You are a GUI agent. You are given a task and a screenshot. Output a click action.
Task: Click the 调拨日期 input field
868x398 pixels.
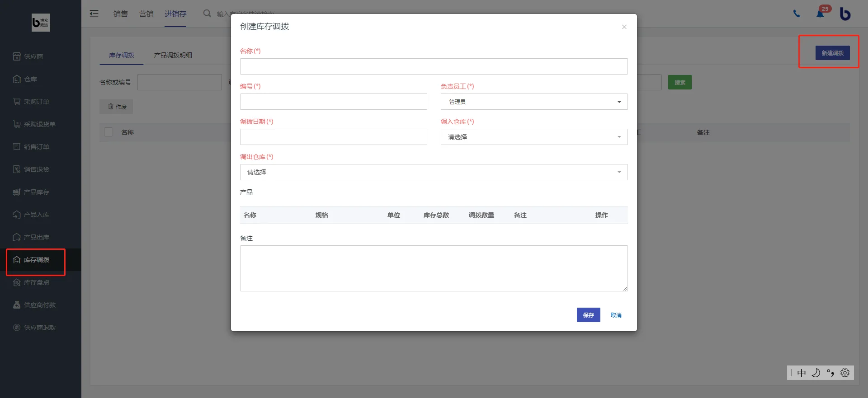point(333,137)
